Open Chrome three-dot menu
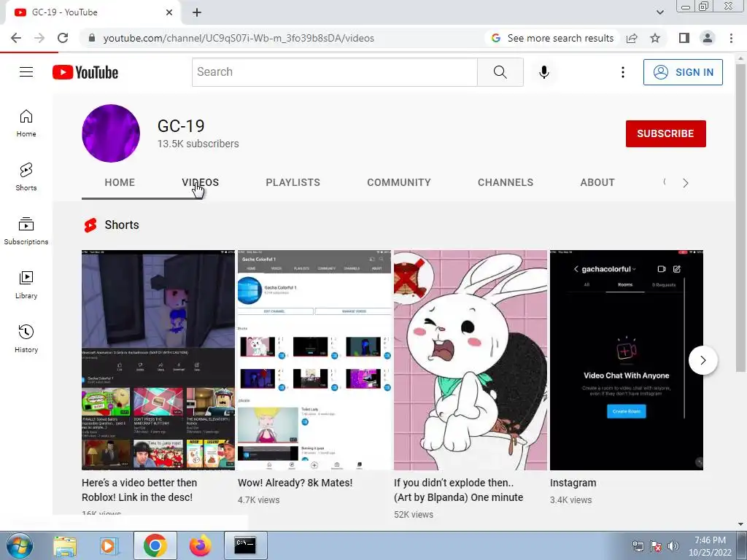Image resolution: width=747 pixels, height=560 pixels. (x=731, y=38)
